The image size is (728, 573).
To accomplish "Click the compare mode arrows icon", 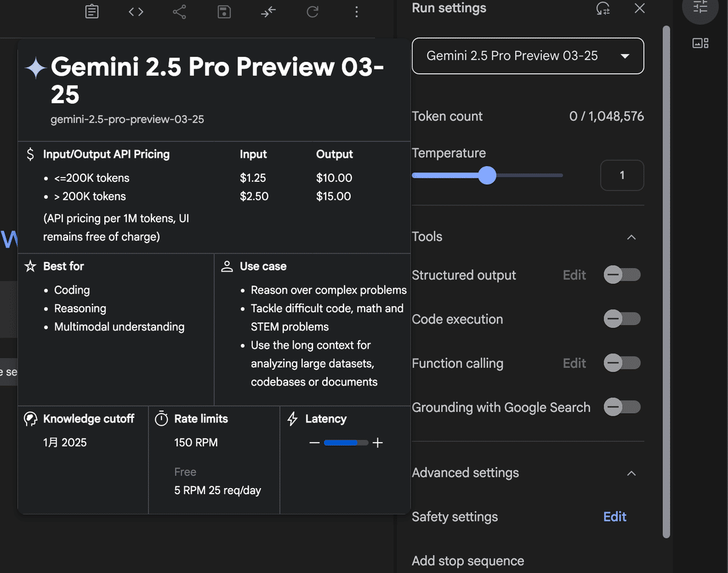I will (x=268, y=12).
